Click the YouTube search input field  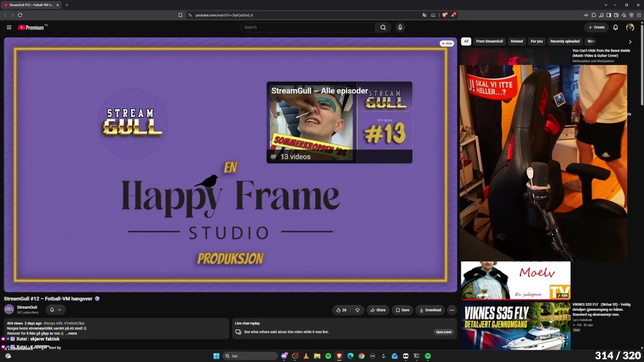tap(307, 28)
